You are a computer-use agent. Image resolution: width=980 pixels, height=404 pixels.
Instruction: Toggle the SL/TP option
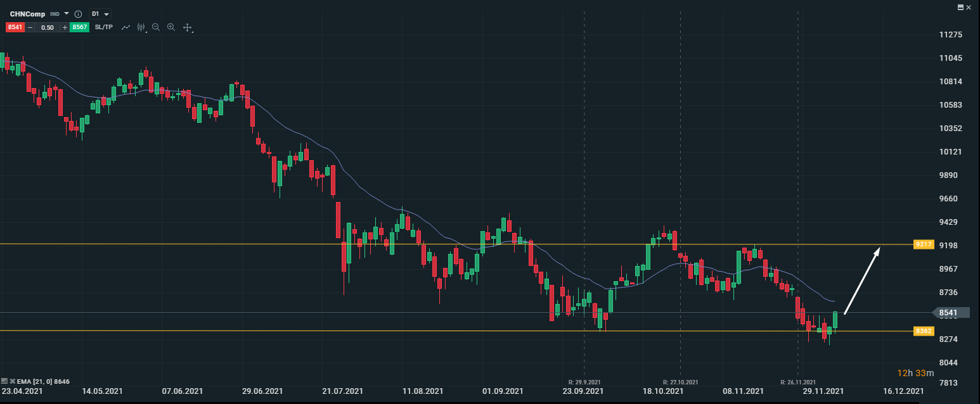click(103, 27)
